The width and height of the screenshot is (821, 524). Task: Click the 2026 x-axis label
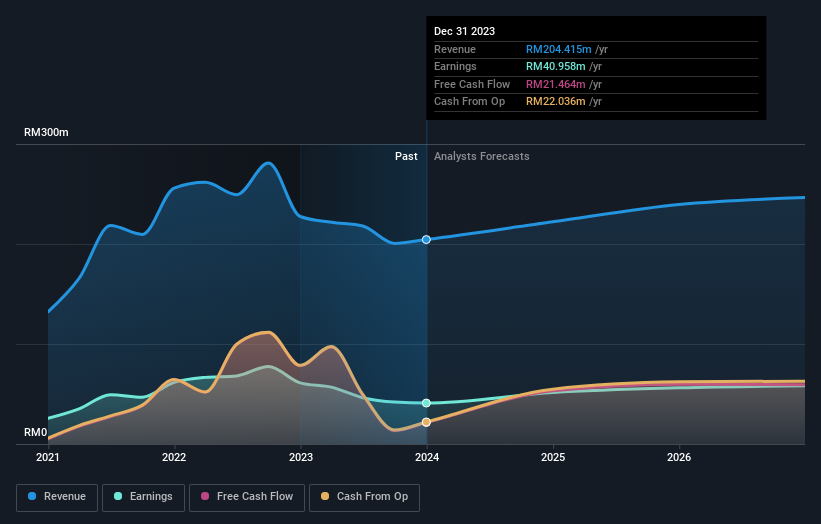point(679,457)
